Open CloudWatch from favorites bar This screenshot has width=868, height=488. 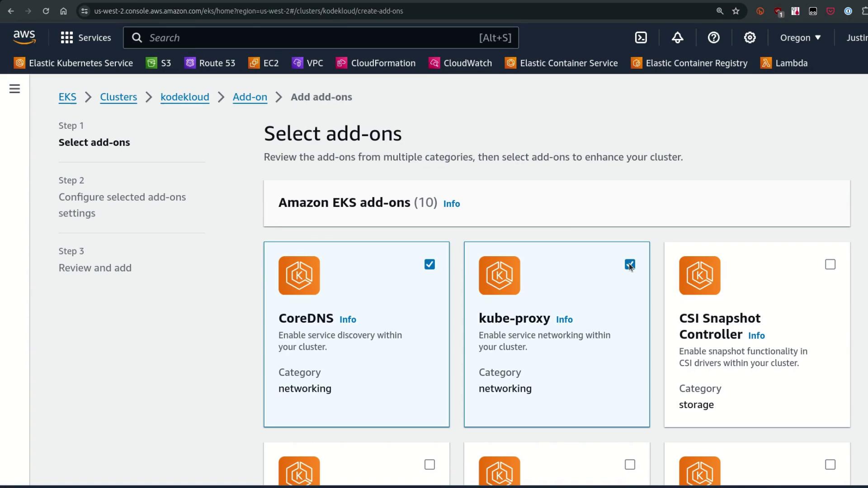pos(460,63)
